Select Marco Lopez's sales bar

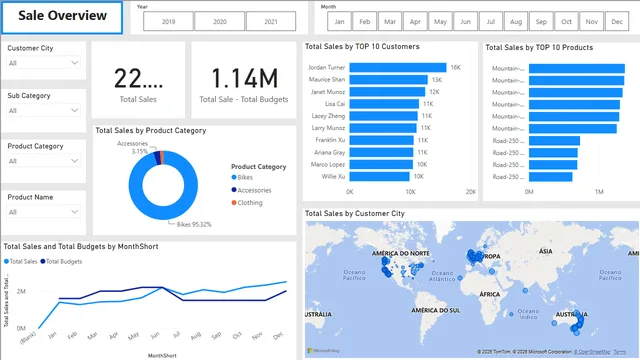(381, 164)
